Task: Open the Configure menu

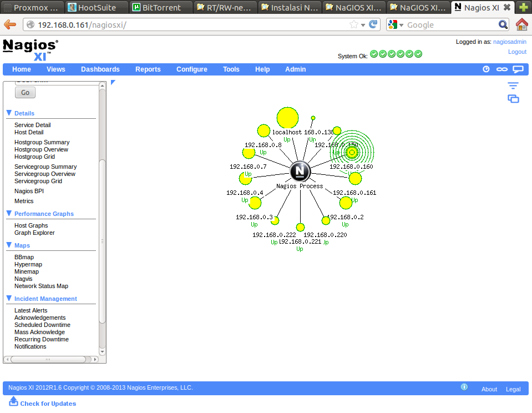Action: click(x=191, y=69)
